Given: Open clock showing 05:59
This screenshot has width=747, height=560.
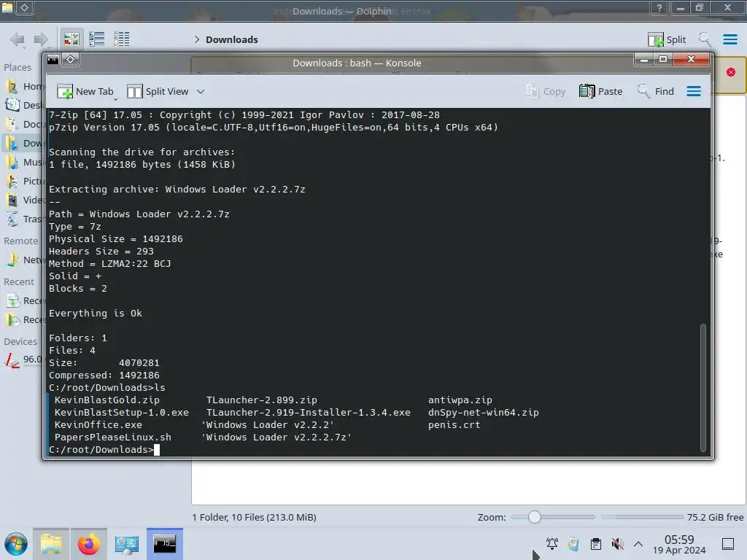Looking at the screenshot, I should [x=679, y=544].
